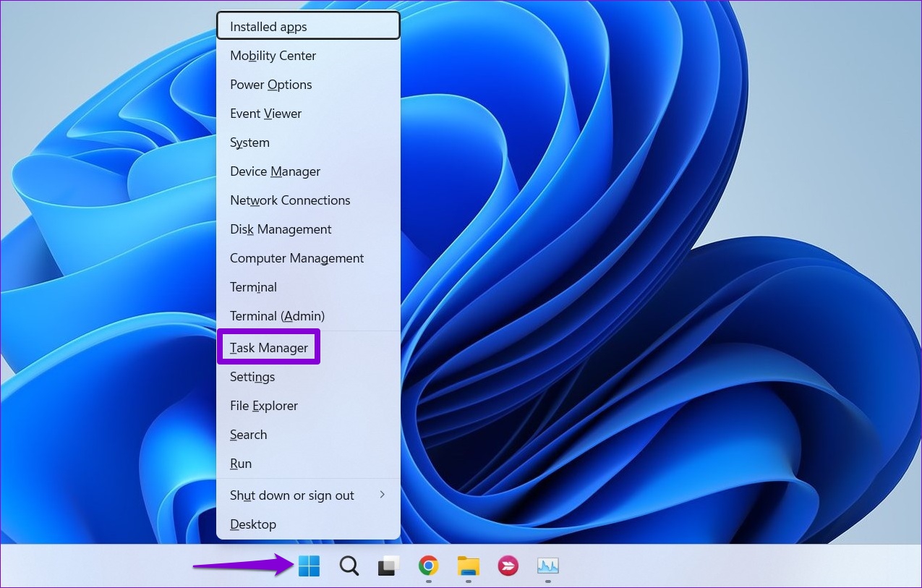Select Installed apps in the menu
The image size is (922, 588).
[268, 26]
